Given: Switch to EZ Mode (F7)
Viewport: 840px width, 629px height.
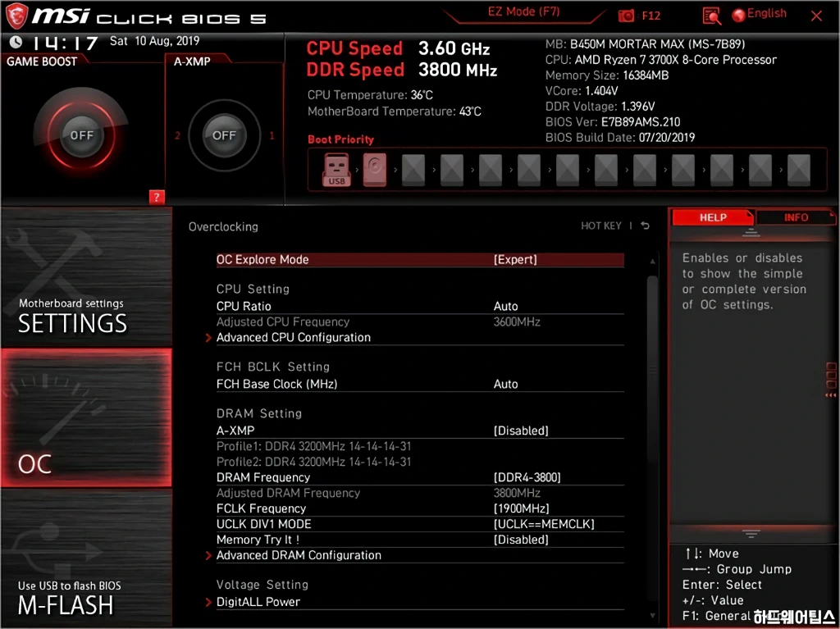Looking at the screenshot, I should pyautogui.click(x=523, y=11).
